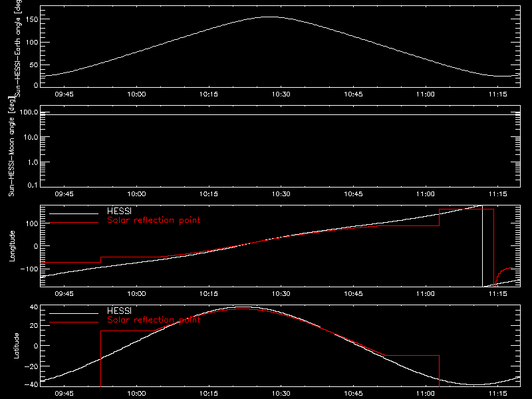
Task: Click the -20 tick on Latitude axis
Action: coord(31,366)
